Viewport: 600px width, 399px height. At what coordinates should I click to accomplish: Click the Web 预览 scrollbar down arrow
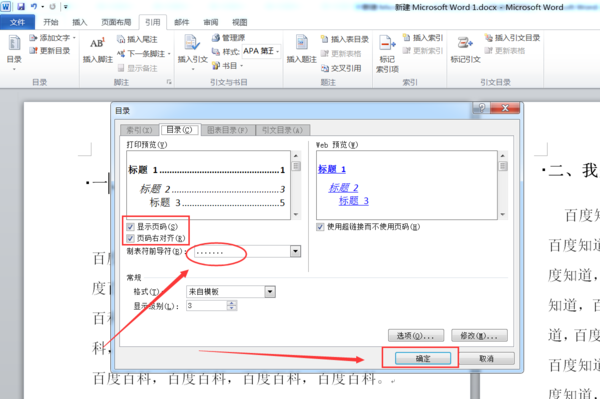coord(503,215)
